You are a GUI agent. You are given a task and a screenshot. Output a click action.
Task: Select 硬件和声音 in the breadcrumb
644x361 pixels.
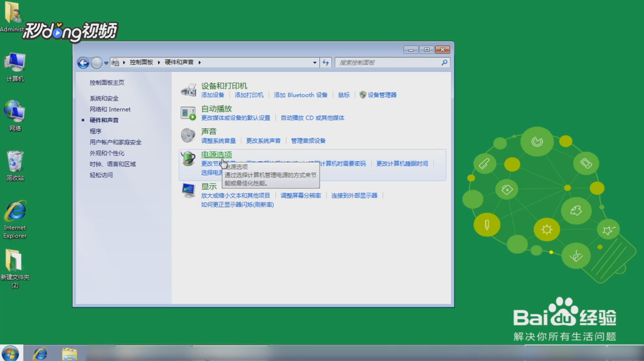click(x=179, y=63)
